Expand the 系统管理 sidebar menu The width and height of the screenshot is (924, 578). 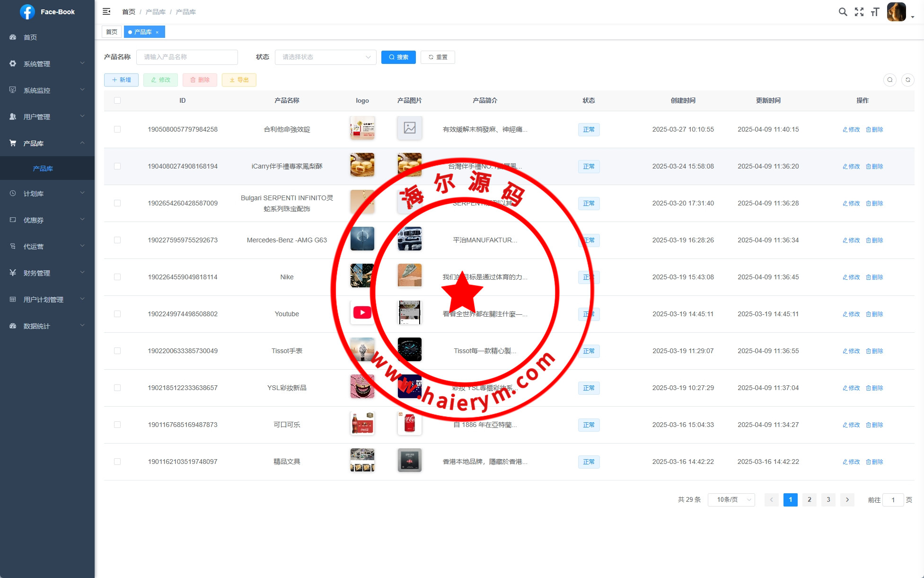pos(47,64)
